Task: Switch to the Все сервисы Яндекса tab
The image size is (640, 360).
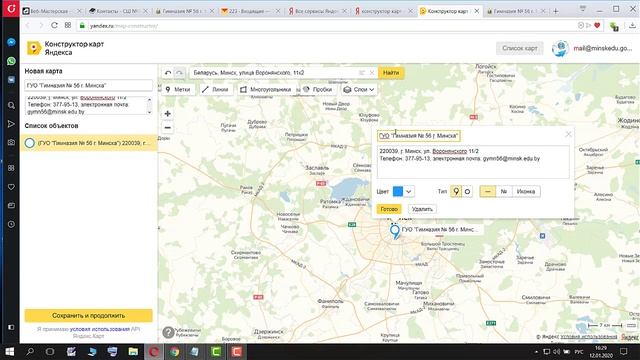Action: tap(317, 11)
